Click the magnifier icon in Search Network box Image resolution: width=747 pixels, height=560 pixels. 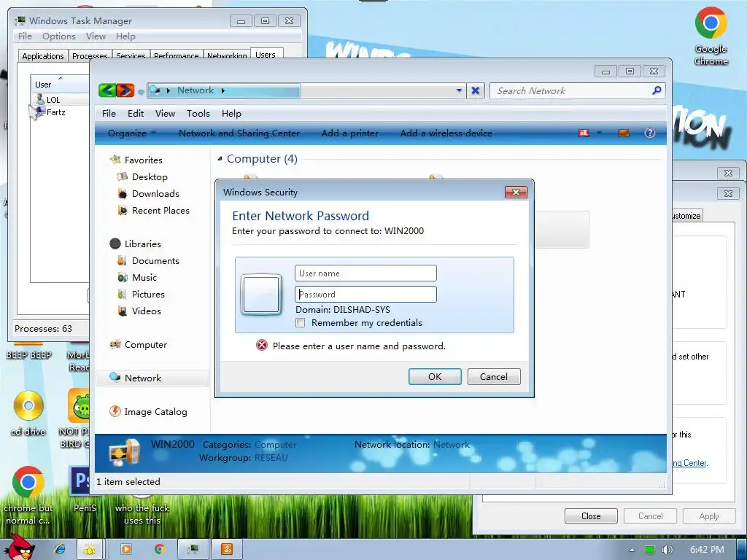point(657,90)
